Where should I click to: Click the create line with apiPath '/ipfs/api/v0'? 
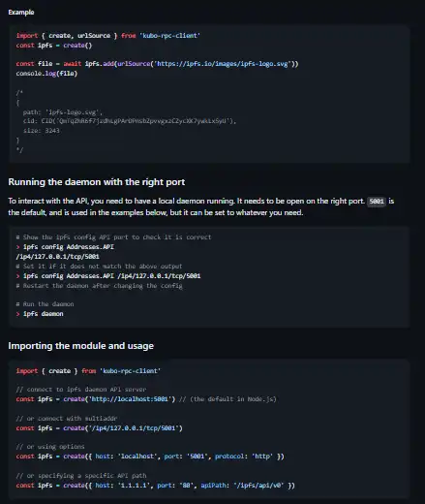156,486
